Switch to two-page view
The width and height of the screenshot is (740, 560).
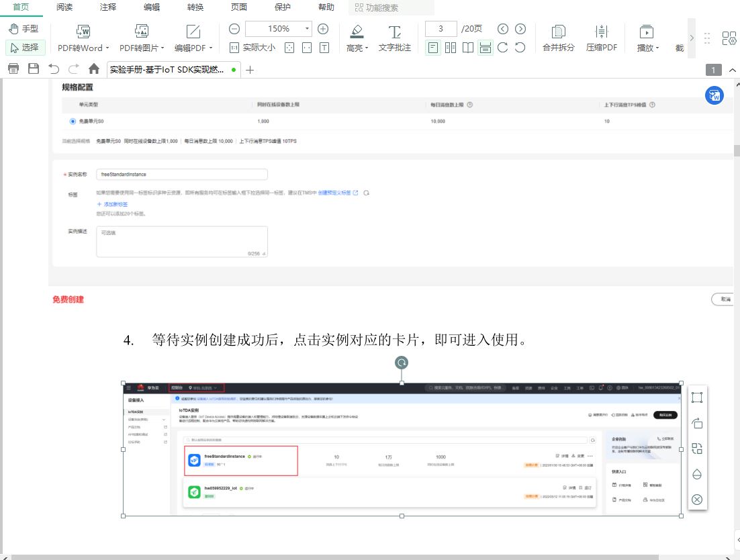[451, 48]
